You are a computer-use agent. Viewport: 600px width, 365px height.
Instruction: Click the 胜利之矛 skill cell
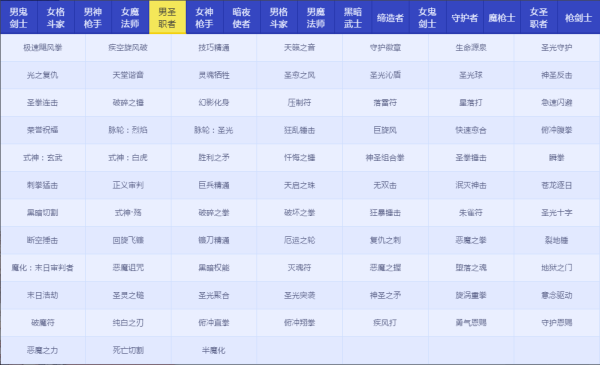pos(214,158)
